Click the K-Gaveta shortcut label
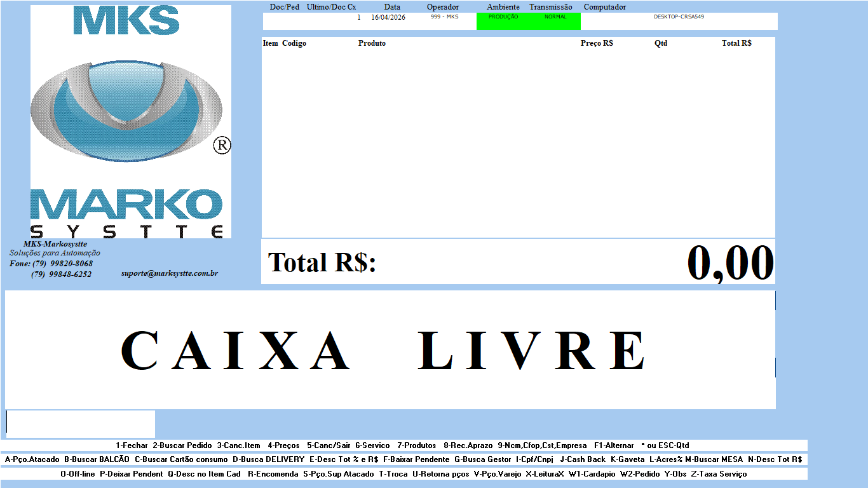This screenshot has height=488, width=868. [628, 459]
